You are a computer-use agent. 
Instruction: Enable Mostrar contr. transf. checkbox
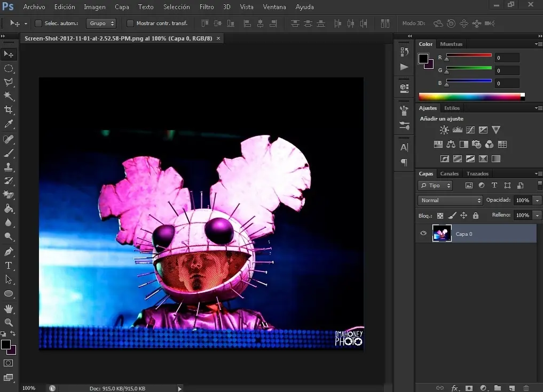click(x=130, y=23)
